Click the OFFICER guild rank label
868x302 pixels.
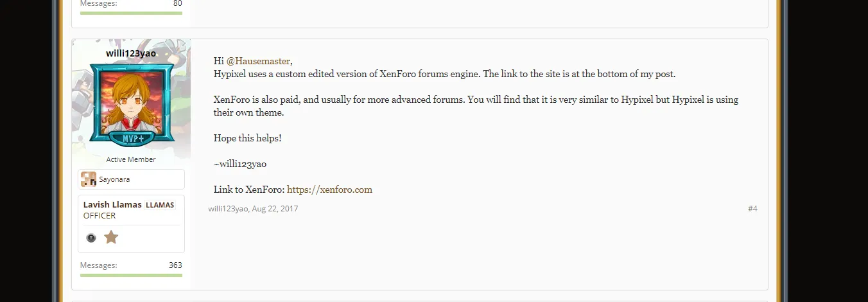[x=100, y=216]
